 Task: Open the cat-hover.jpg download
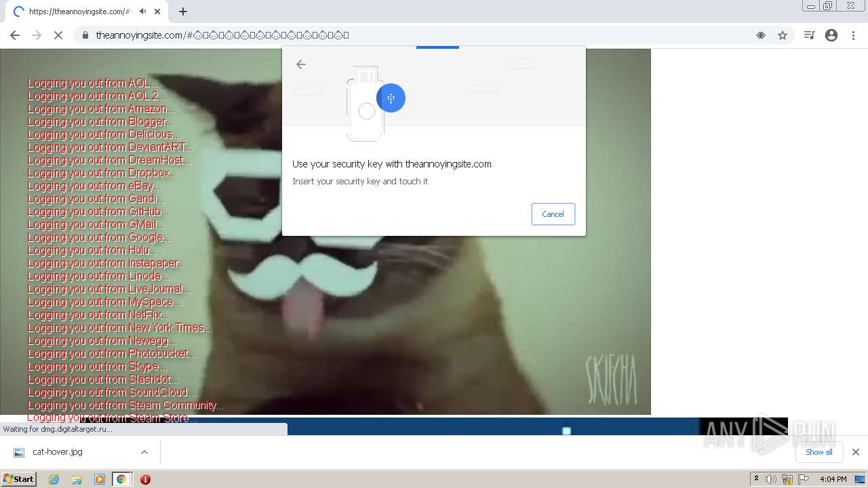coord(58,452)
